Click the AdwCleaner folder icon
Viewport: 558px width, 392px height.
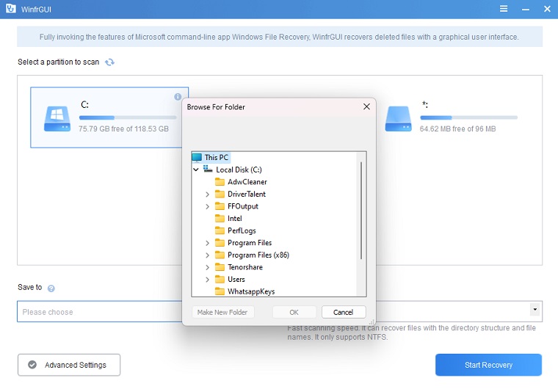(220, 182)
